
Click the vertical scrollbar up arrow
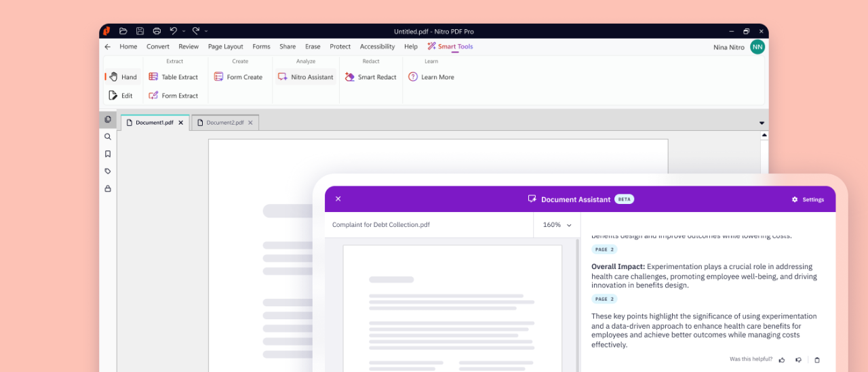click(x=764, y=136)
